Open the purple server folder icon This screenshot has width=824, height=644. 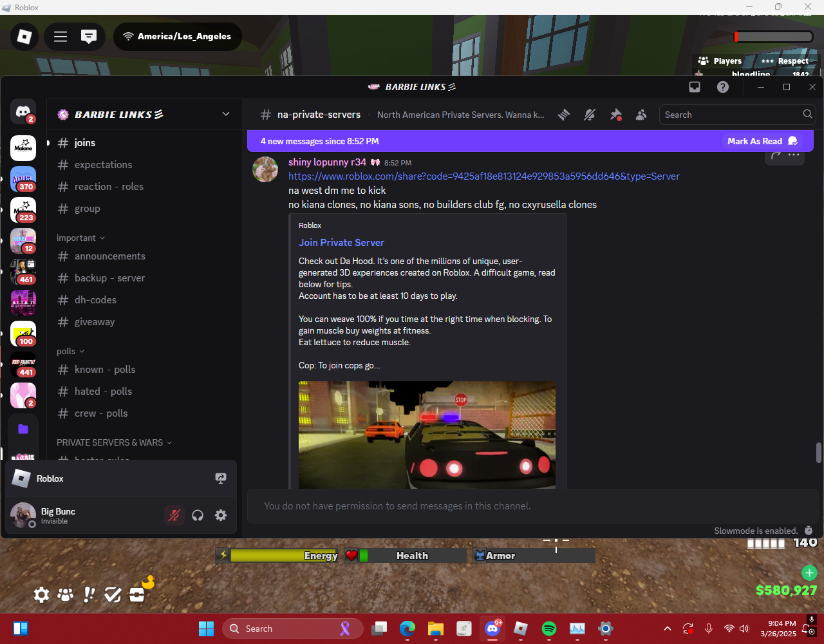point(23,429)
